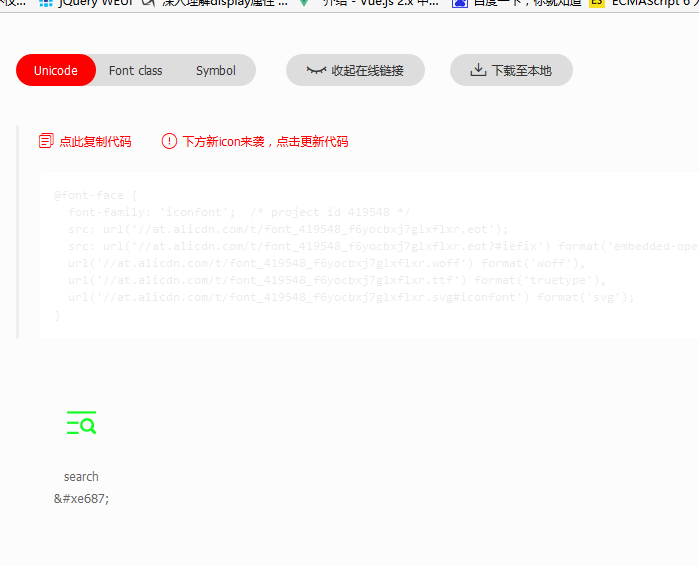Click the yellow ES bookmark favicon
This screenshot has width=699, height=566.
tap(596, 3)
